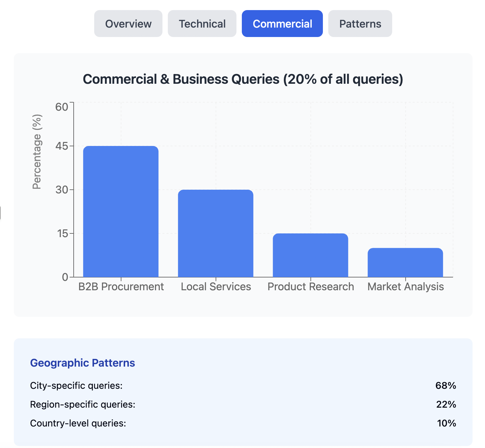This screenshot has width=485, height=448.
Task: Click the Country-level queries label
Action: coord(78,423)
